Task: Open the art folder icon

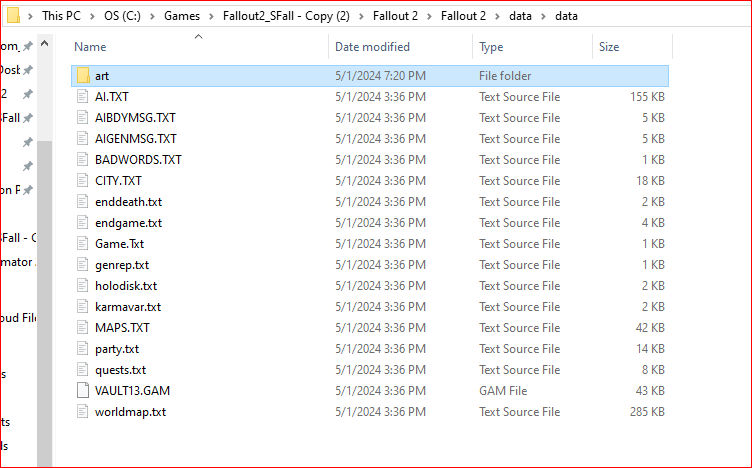Action: pos(83,75)
